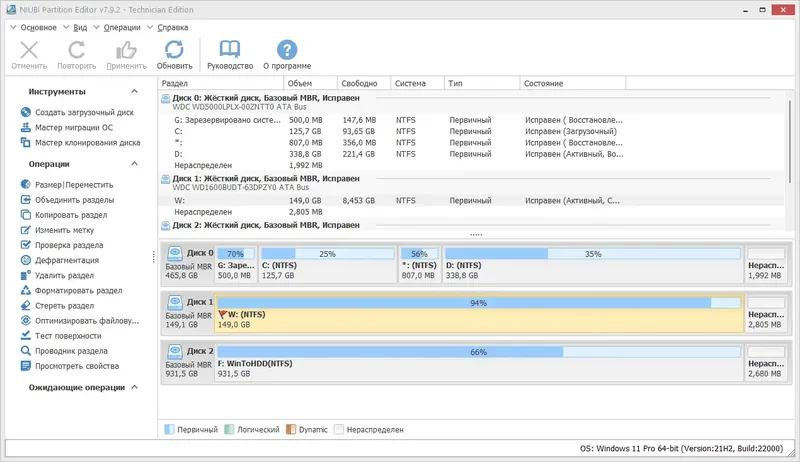The height and width of the screenshot is (462, 800).
Task: Select the W: 149,0 GB list row
Action: (472, 201)
